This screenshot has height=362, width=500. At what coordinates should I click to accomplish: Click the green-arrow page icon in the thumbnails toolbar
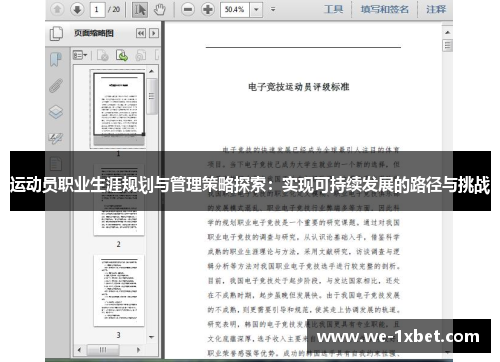[122, 55]
